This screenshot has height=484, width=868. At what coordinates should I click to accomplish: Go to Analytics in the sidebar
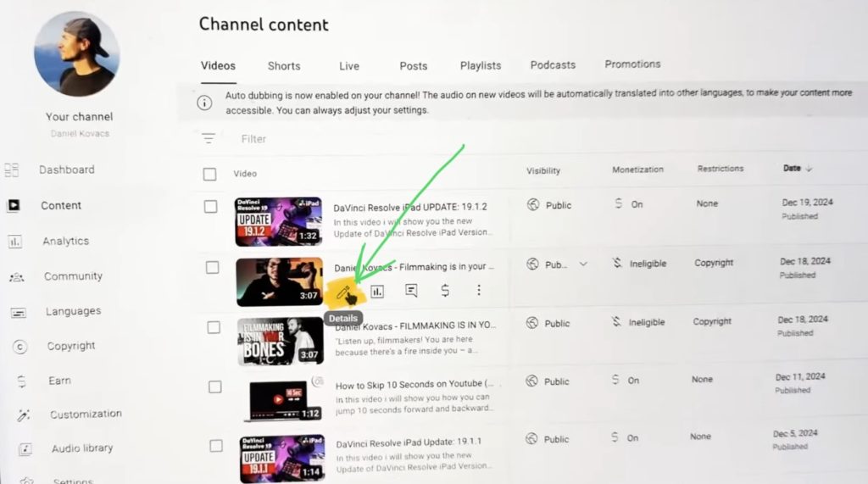click(x=65, y=242)
